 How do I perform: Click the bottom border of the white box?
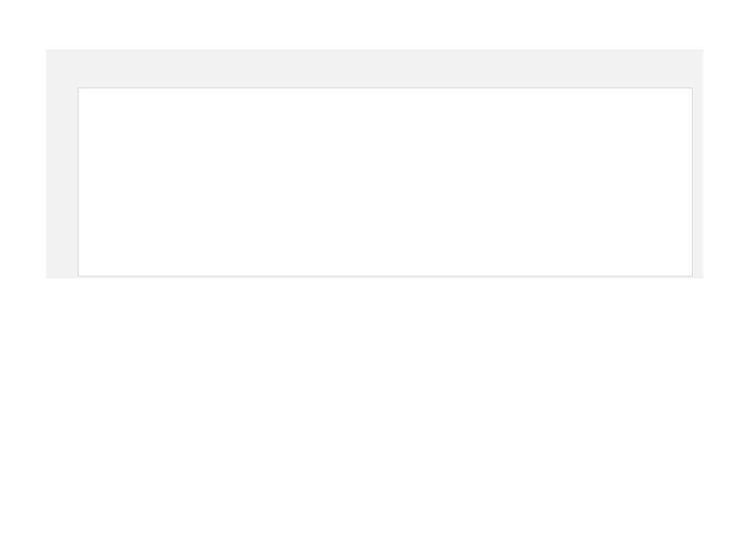pyautogui.click(x=385, y=276)
